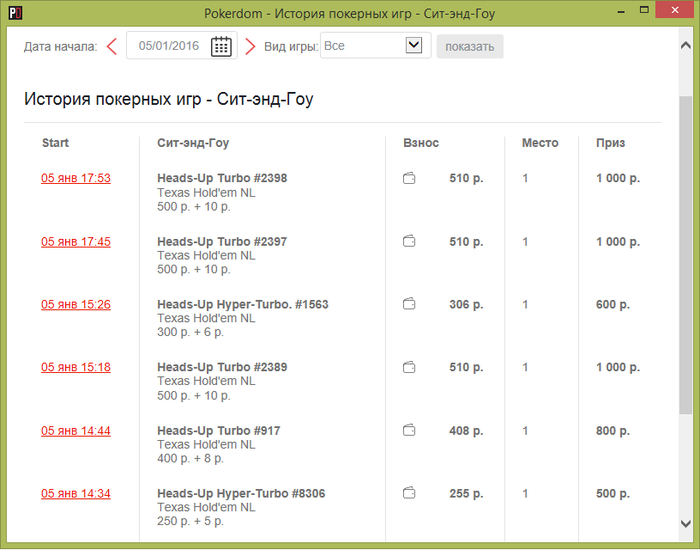Click the Pokerdom PD logo in the title bar
Screen dimensions: 700x550
coord(15,13)
